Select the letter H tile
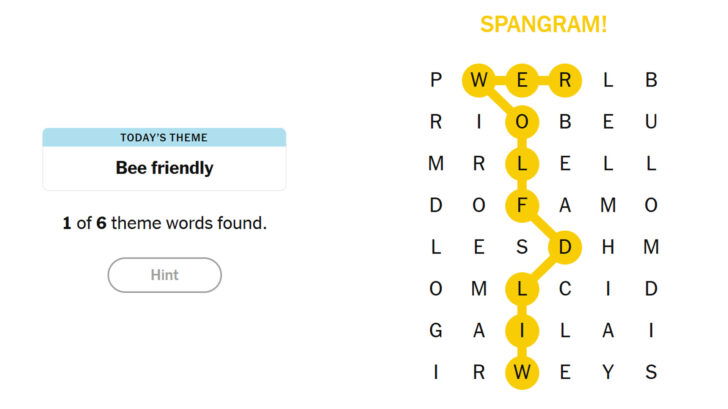Screen dimensions: 728x409 [608, 247]
